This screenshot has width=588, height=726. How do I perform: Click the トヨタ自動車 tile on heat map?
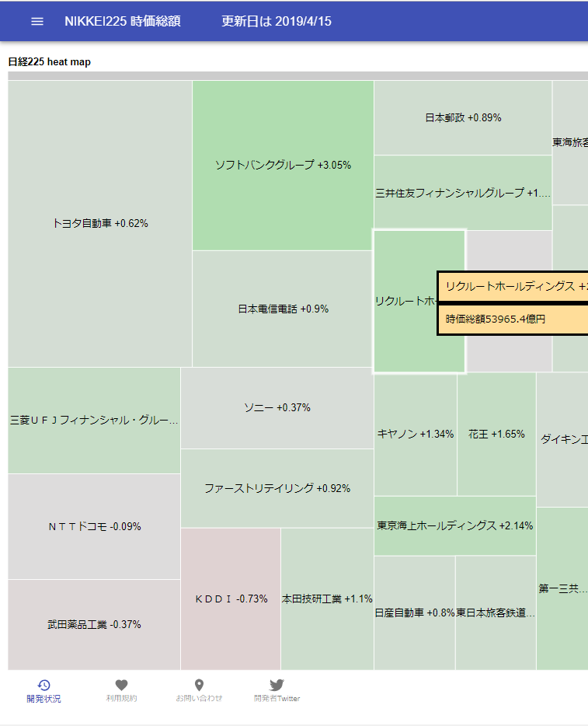coord(97,223)
